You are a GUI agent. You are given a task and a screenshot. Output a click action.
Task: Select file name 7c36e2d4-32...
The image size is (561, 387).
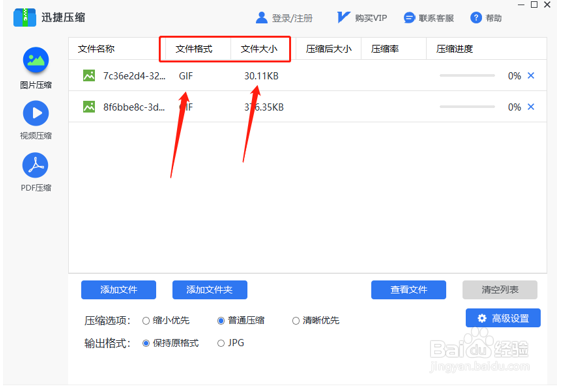coord(134,76)
